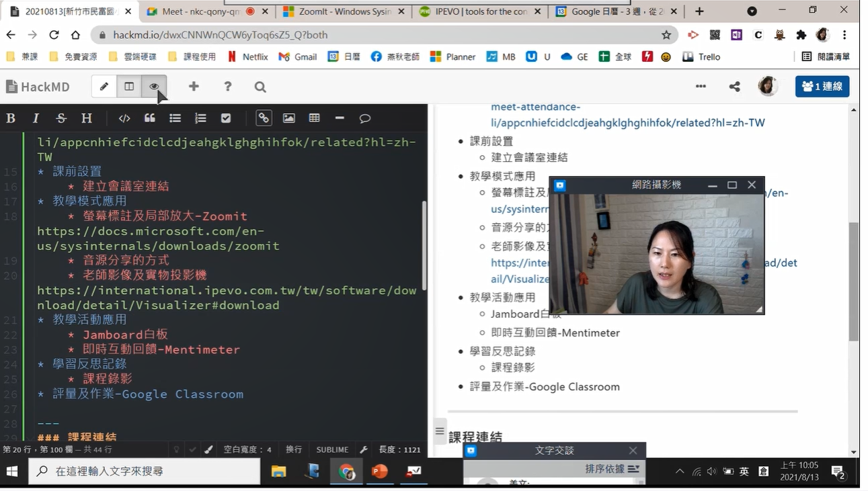Screen dimensions: 868x491
Task: Switch to edit-only mode with pencil
Action: pos(104,87)
